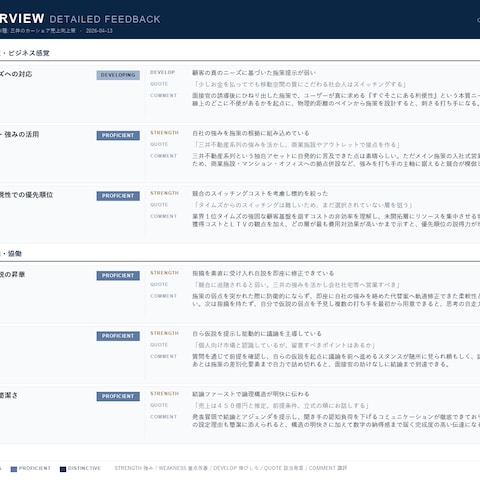
Task: Click the summary 自ら仮説を提示し能動的に議論を主導
Action: 257,333
